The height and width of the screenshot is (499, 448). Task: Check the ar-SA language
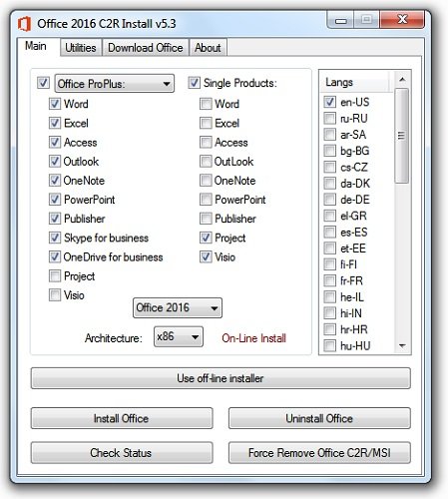329,135
